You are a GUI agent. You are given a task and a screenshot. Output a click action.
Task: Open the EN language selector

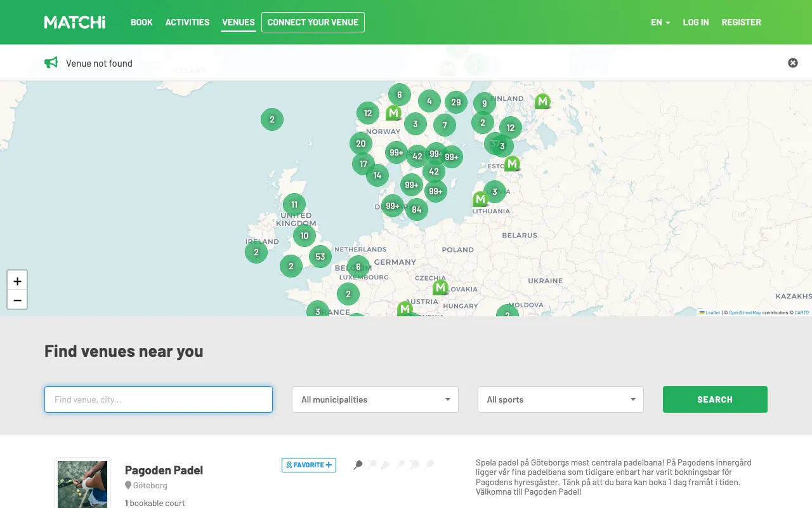tap(660, 22)
